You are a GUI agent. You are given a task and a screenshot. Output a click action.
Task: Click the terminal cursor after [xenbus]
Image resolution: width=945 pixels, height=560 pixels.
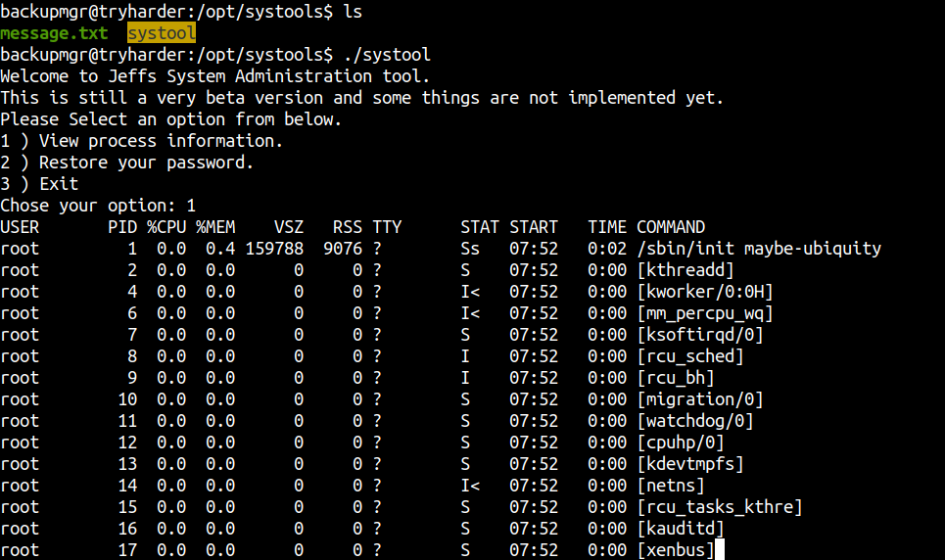720,550
